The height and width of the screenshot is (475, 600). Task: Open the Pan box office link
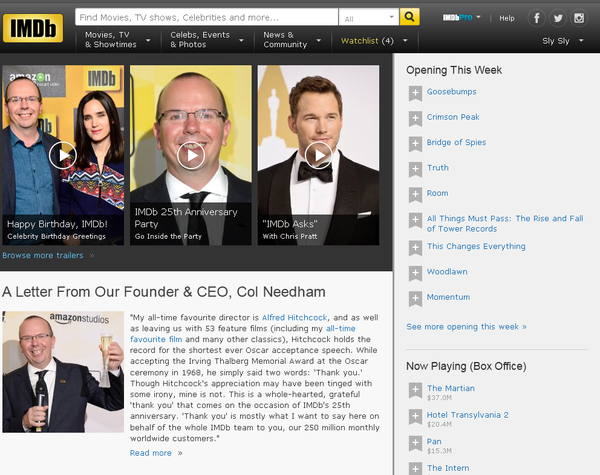[434, 441]
